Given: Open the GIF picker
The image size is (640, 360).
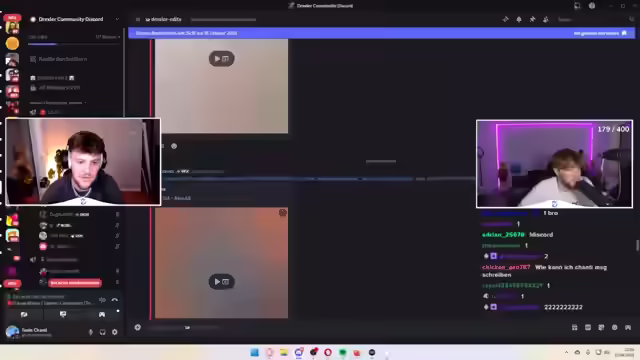Looking at the screenshot, I should point(588,327).
